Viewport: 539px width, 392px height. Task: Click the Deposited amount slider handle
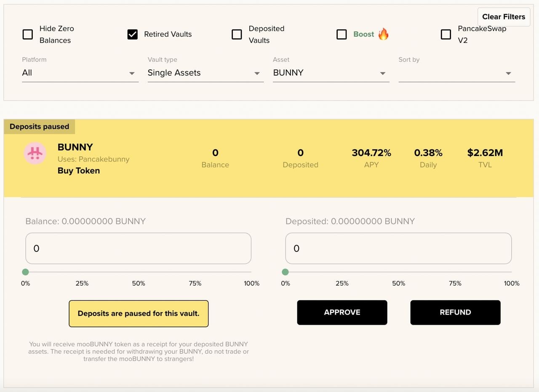point(286,272)
